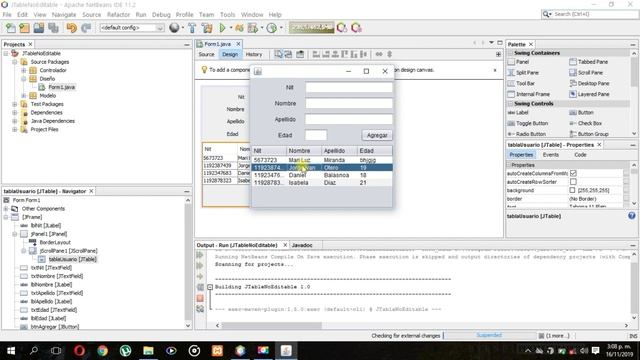Select the Daniel row in running table
640x360 pixels.
pyautogui.click(x=322, y=175)
